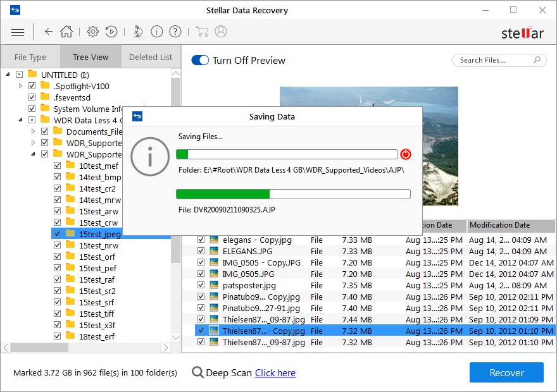Open the user account icon

click(221, 32)
